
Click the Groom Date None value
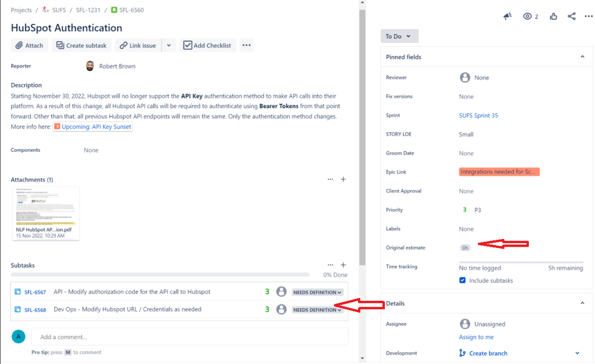pyautogui.click(x=466, y=153)
